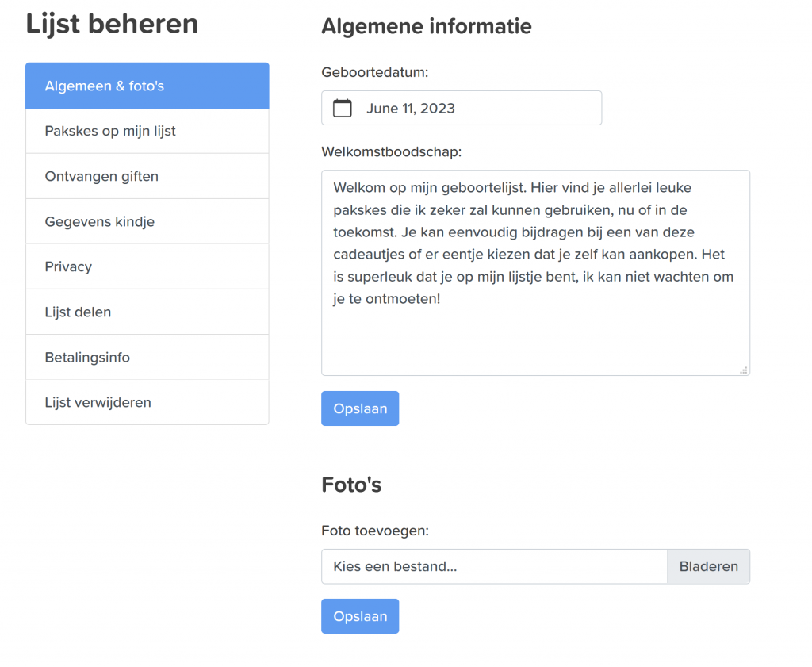This screenshot has width=812, height=667.
Task: Select the Algemeen & foto's menu item
Action: [147, 86]
